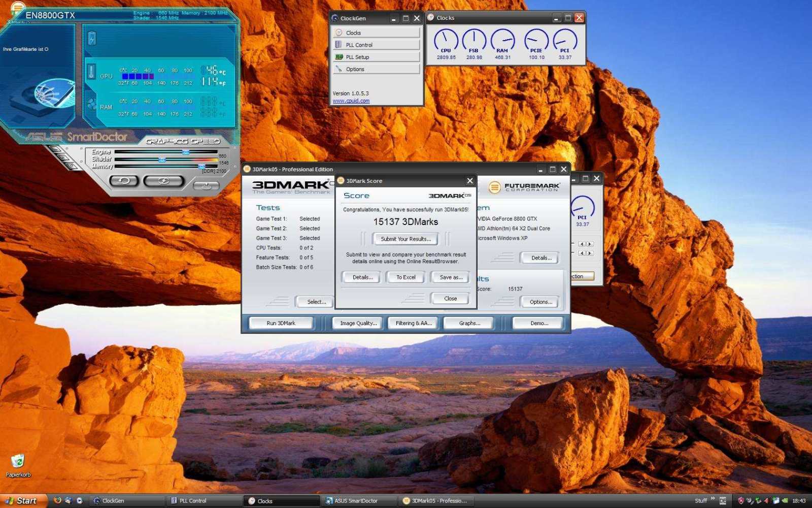Select the GPU thermometer icon in SmartDoctor
The image size is (812, 508).
92,71
